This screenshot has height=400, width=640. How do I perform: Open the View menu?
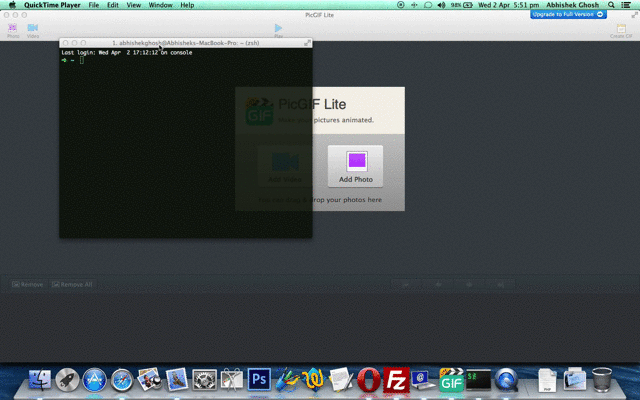(x=133, y=5)
